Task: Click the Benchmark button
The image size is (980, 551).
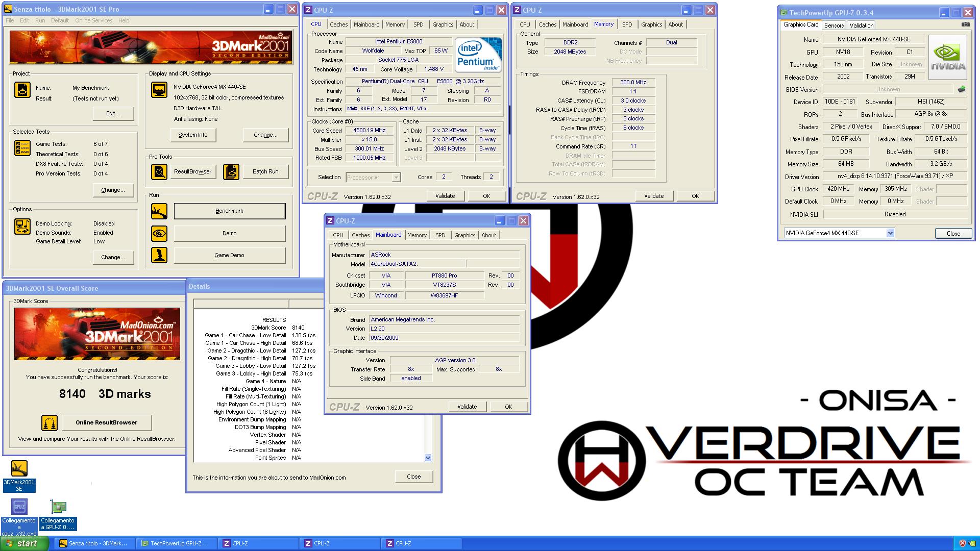Action: pos(230,211)
